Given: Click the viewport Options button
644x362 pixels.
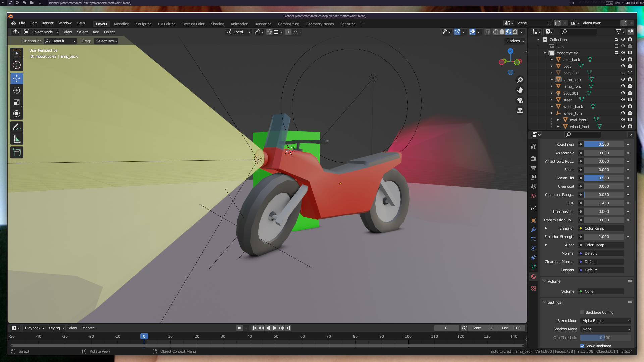Looking at the screenshot, I should 515,41.
